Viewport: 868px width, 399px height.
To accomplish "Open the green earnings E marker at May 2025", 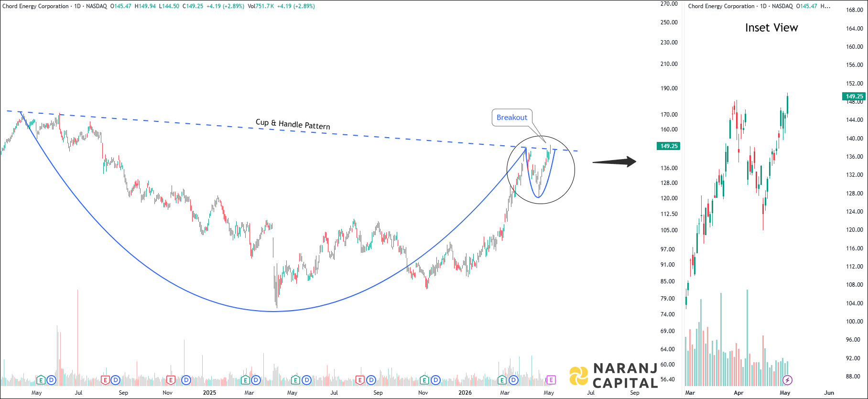I will (295, 380).
